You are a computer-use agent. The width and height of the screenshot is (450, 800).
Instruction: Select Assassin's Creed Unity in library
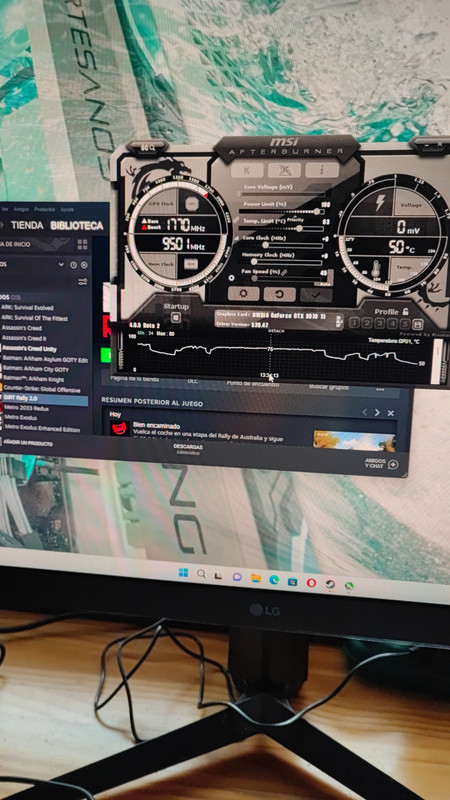point(29,349)
